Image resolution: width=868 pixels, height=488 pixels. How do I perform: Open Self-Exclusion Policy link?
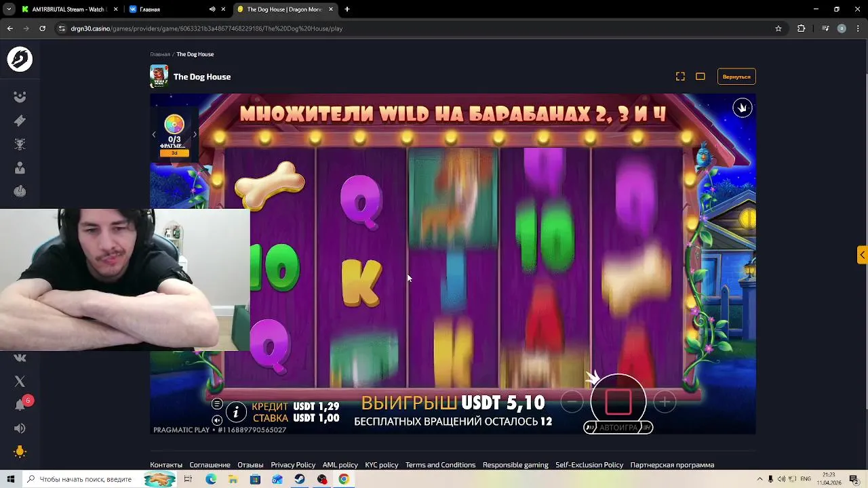pyautogui.click(x=589, y=465)
